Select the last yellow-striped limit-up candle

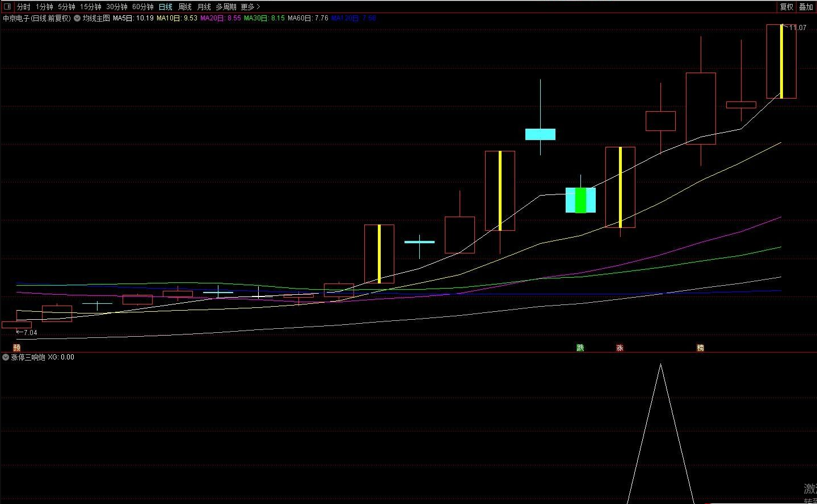781,61
